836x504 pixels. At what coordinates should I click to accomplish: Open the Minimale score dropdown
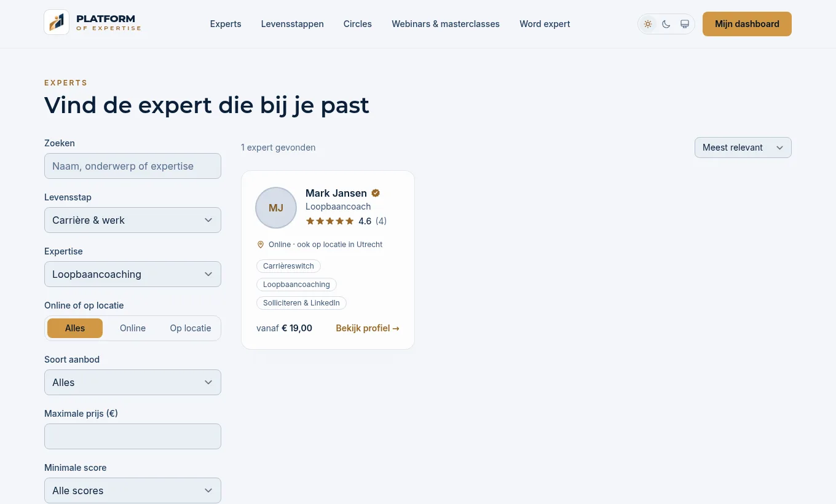133,490
